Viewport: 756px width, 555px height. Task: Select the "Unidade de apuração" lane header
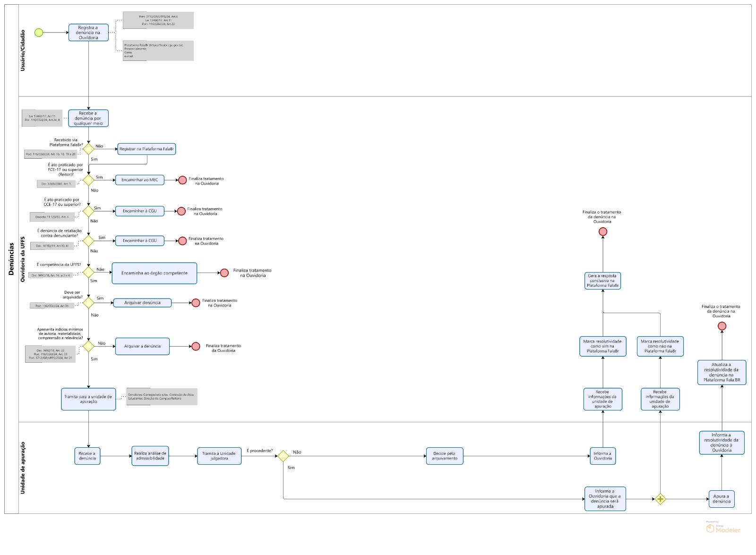coord(23,468)
